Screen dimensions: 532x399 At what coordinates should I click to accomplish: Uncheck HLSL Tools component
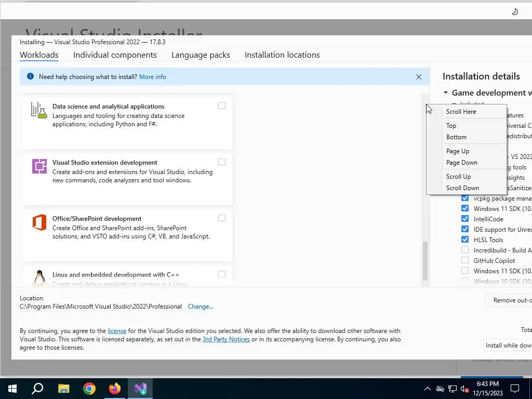tap(465, 239)
